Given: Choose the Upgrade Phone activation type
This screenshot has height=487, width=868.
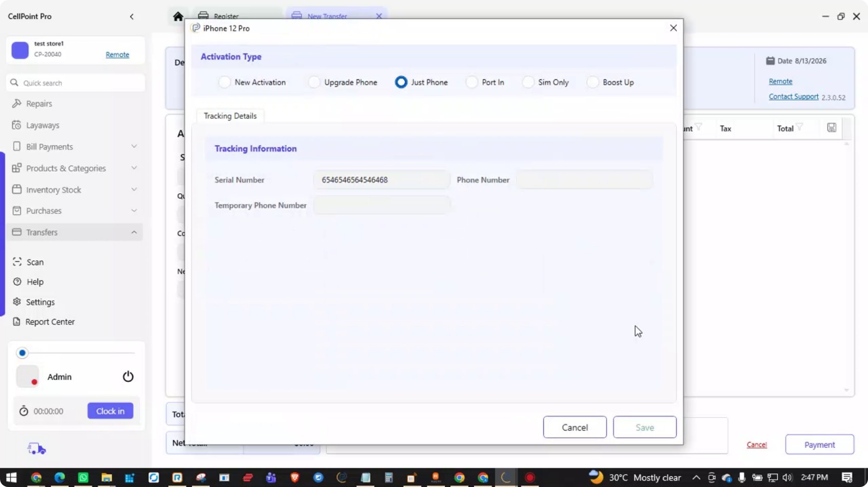Looking at the screenshot, I should [x=314, y=82].
